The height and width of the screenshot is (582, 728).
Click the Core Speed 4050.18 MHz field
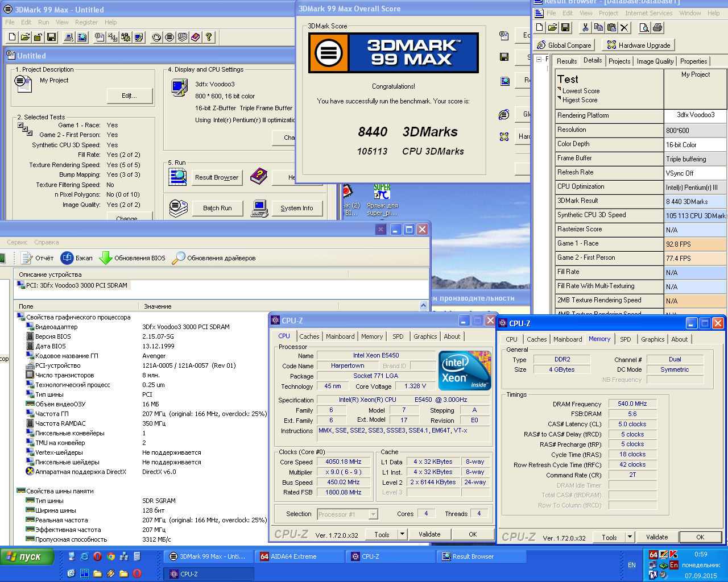(x=344, y=462)
